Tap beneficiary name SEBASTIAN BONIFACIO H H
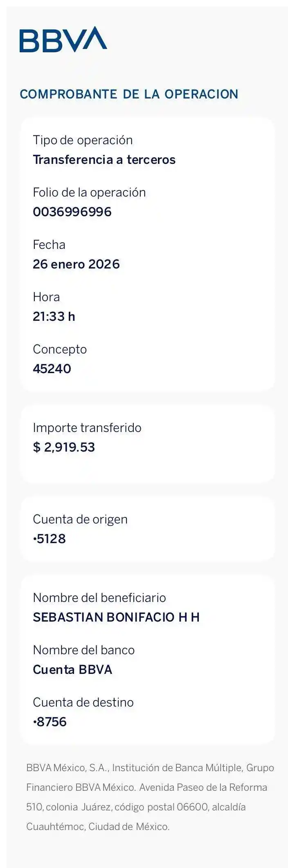 pyautogui.click(x=116, y=617)
